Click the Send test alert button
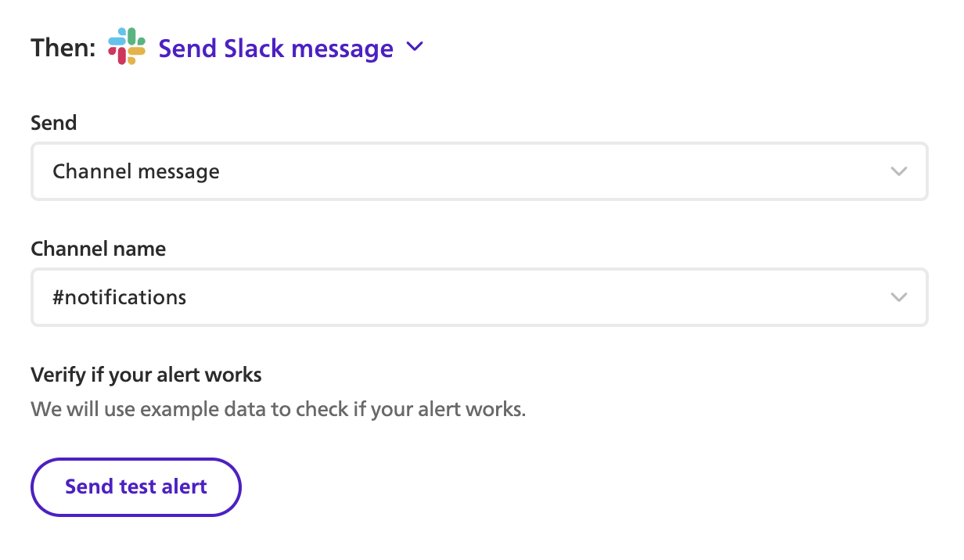This screenshot has height=560, width=964. [x=136, y=486]
